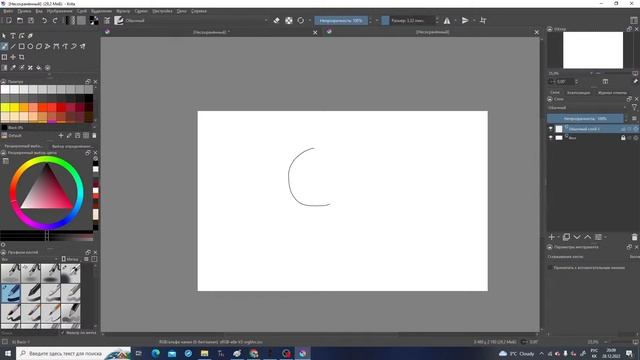Click the Windows Start button
Image resolution: width=640 pixels, height=360 pixels.
click(x=8, y=353)
